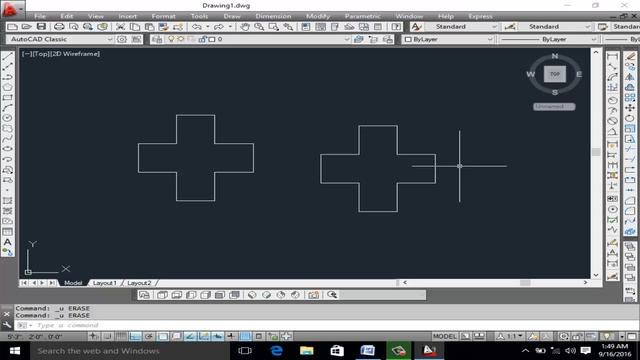Image resolution: width=640 pixels, height=360 pixels.
Task: Open the Hatch tool
Action: click(x=7, y=201)
